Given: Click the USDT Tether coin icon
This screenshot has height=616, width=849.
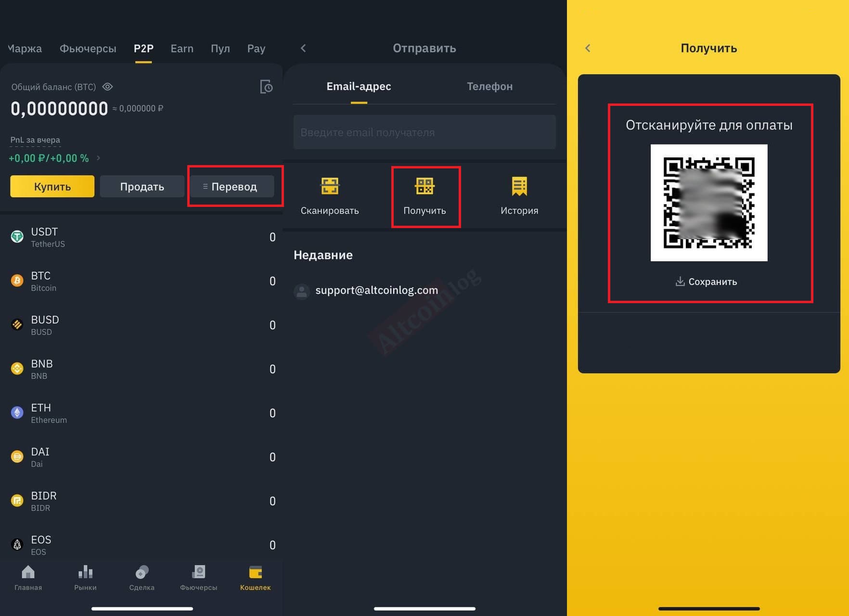Looking at the screenshot, I should click(x=17, y=237).
